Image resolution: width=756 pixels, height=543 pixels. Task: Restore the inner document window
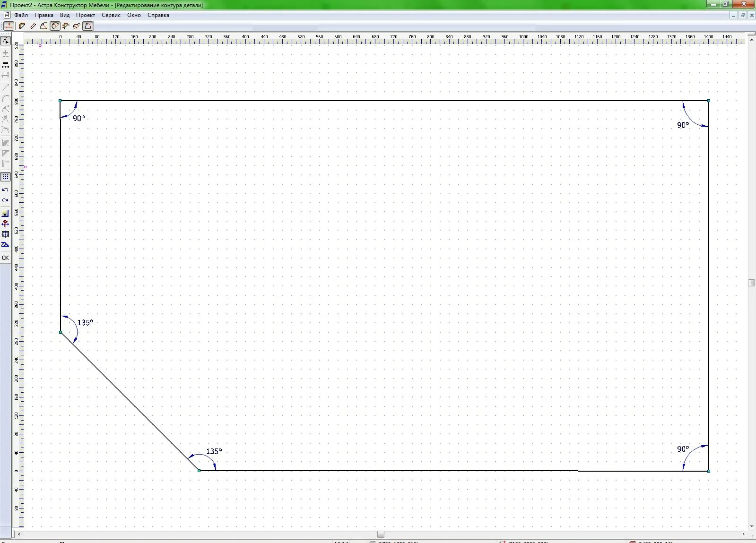coord(742,15)
